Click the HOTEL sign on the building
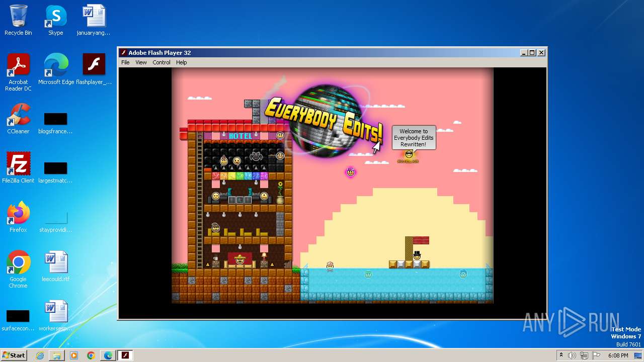Image resolution: width=644 pixels, height=362 pixels. [240, 136]
